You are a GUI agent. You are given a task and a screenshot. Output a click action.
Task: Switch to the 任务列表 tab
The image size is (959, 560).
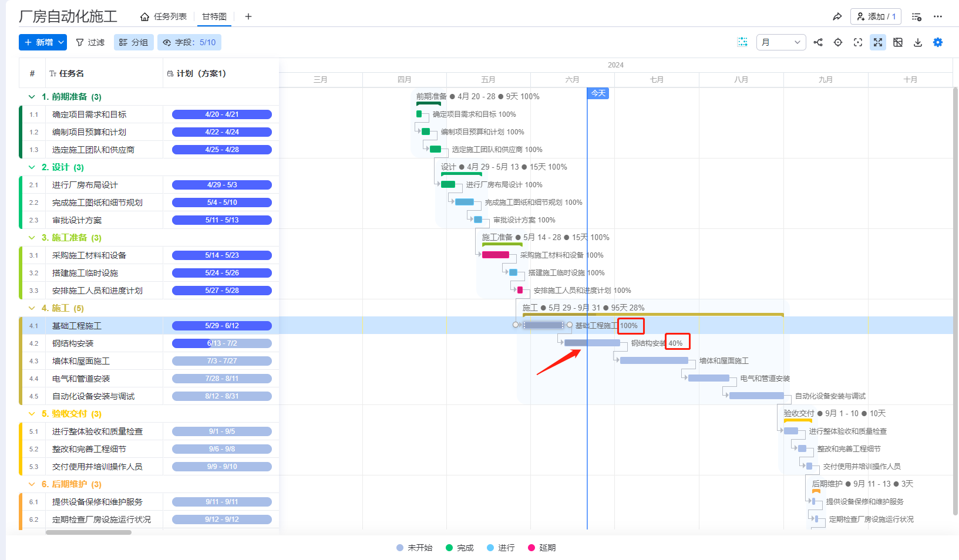pyautogui.click(x=164, y=16)
